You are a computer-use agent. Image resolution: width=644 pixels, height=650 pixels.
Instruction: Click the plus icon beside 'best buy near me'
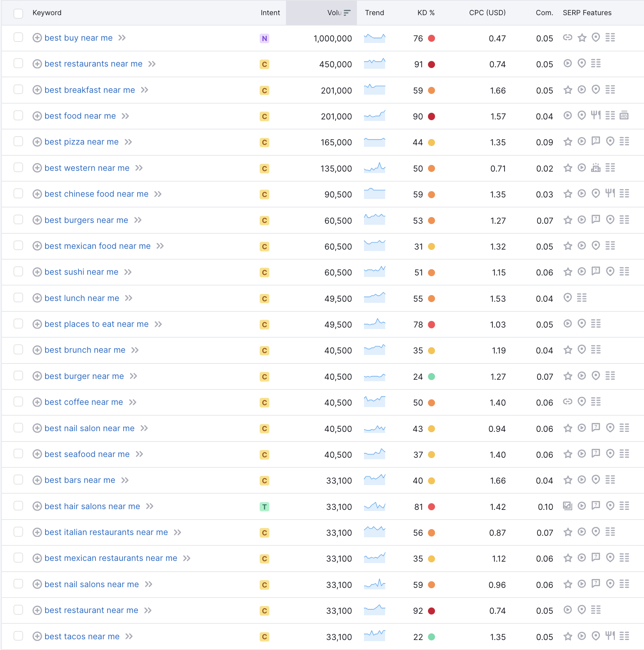coord(37,38)
